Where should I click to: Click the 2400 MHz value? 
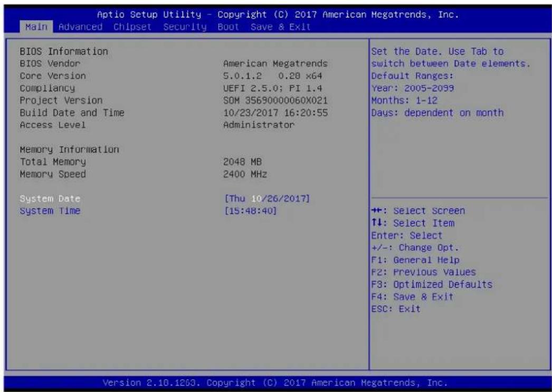[245, 174]
